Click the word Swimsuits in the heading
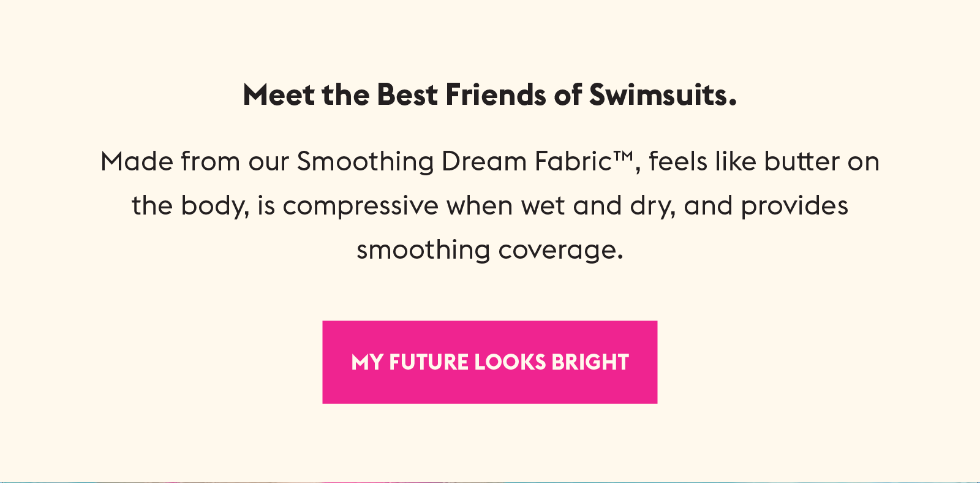980x483 pixels. click(663, 95)
